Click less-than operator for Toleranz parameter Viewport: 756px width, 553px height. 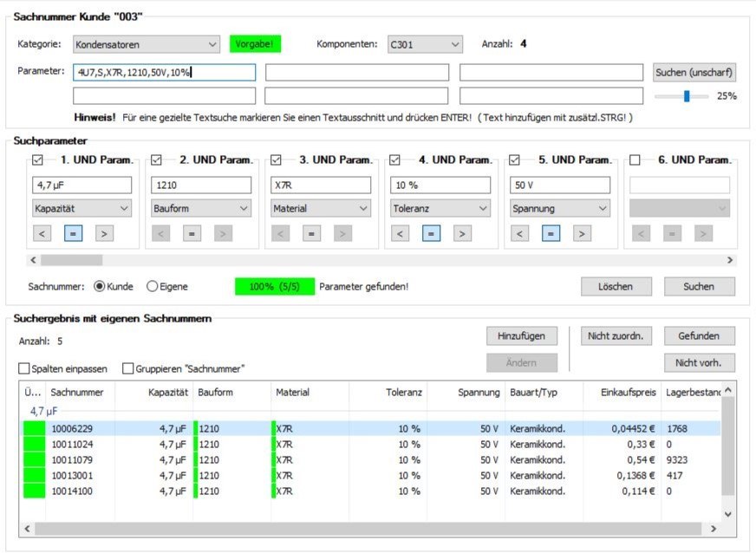pyautogui.click(x=401, y=234)
